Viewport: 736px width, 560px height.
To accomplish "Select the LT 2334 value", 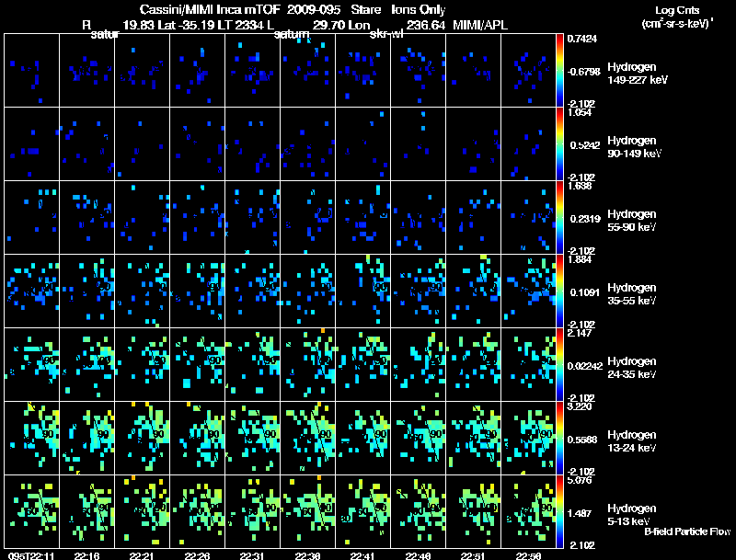I will [240, 25].
